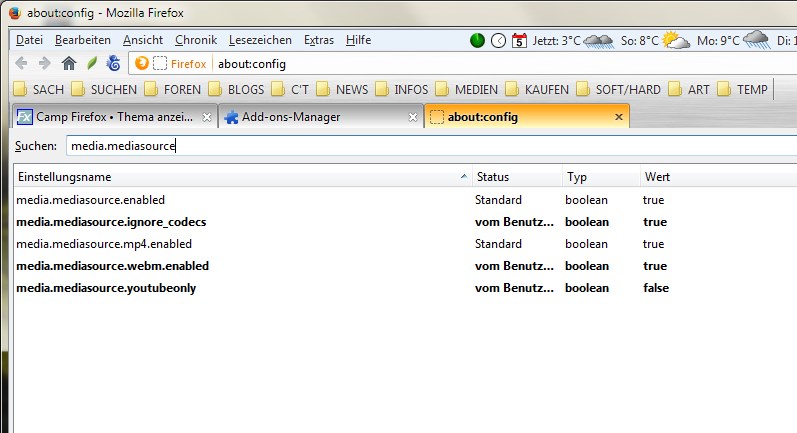Viewport: 797px width, 433px height.
Task: Select the media.mediasource.mp4.enabled preference row
Action: 405,244
